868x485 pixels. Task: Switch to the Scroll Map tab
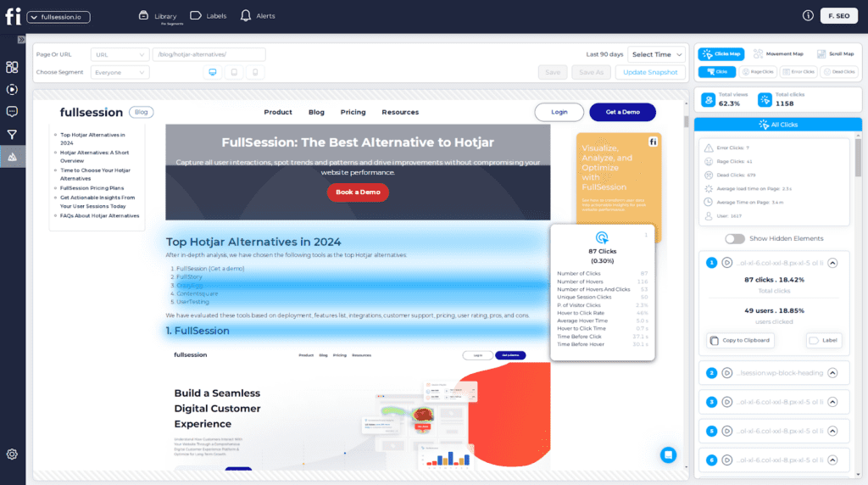836,54
